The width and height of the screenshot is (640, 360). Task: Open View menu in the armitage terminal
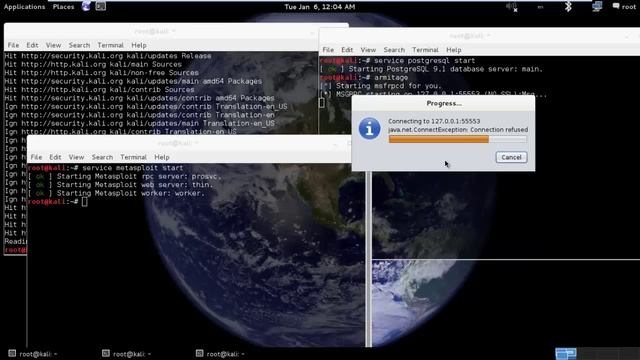click(368, 50)
